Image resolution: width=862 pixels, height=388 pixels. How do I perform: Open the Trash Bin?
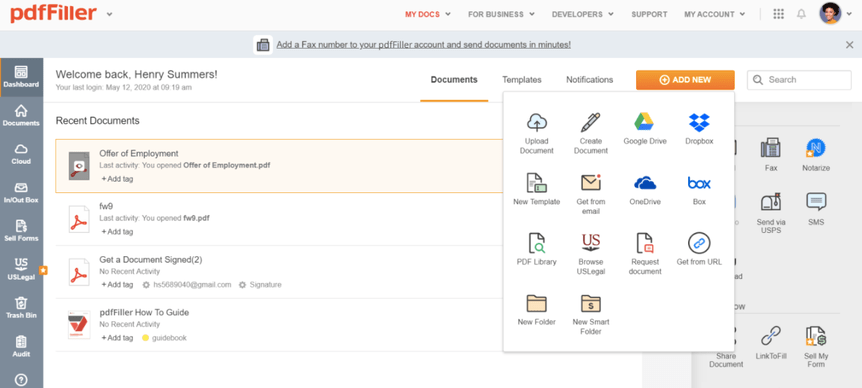[21, 308]
